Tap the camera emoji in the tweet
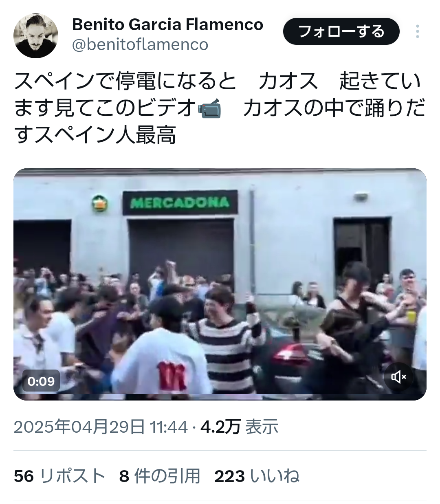Image resolution: width=440 pixels, height=504 pixels. [210, 108]
